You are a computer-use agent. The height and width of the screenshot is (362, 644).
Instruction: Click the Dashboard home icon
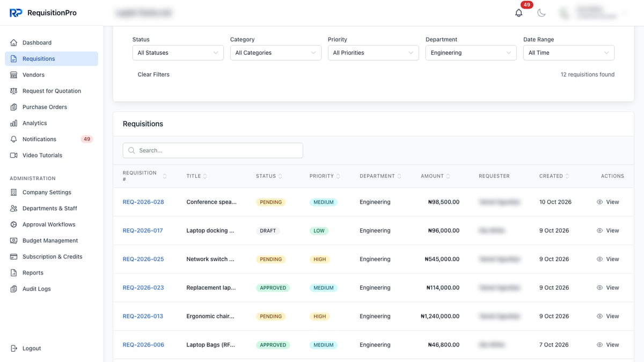[14, 43]
